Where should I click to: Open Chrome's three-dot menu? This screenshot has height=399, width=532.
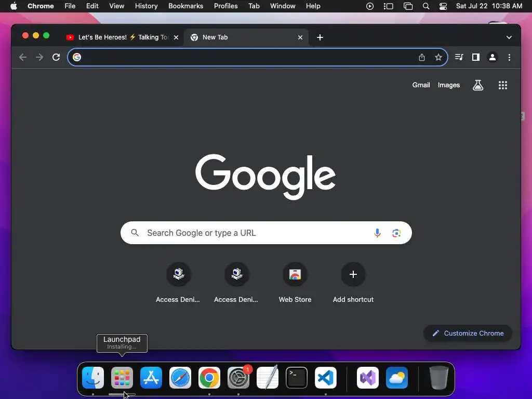509,57
